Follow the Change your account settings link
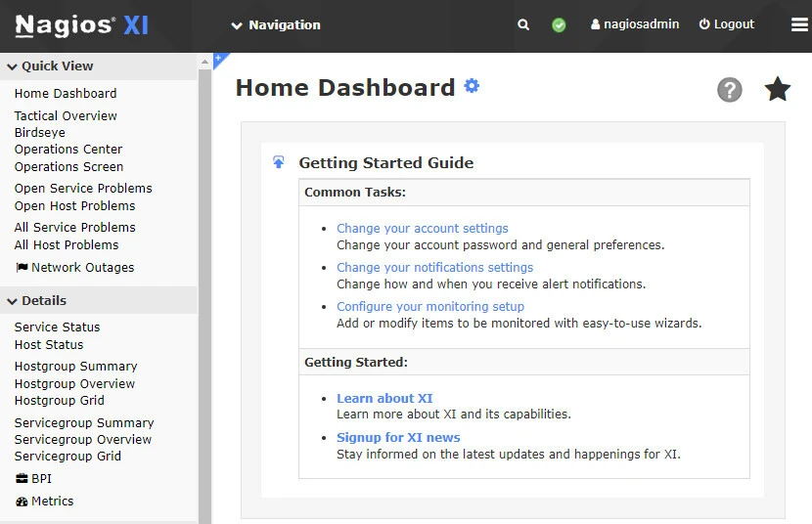Image resolution: width=812 pixels, height=524 pixels. pos(423,228)
